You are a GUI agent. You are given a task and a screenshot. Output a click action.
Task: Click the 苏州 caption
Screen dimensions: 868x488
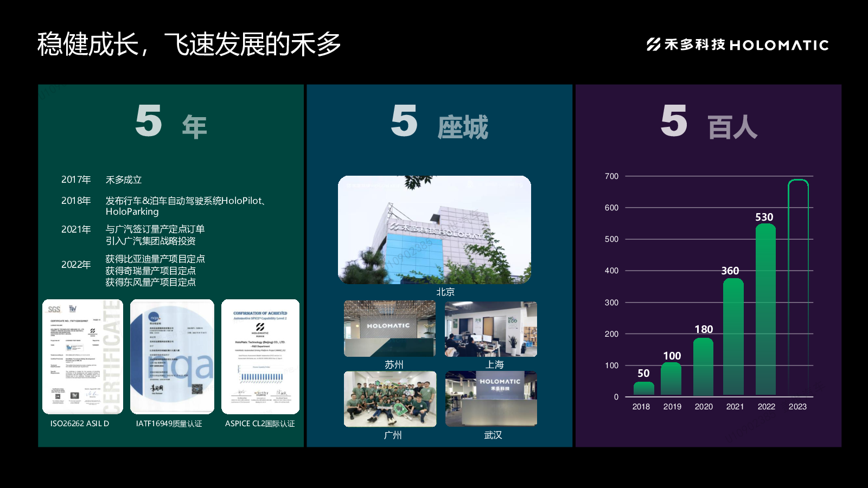[x=394, y=364]
